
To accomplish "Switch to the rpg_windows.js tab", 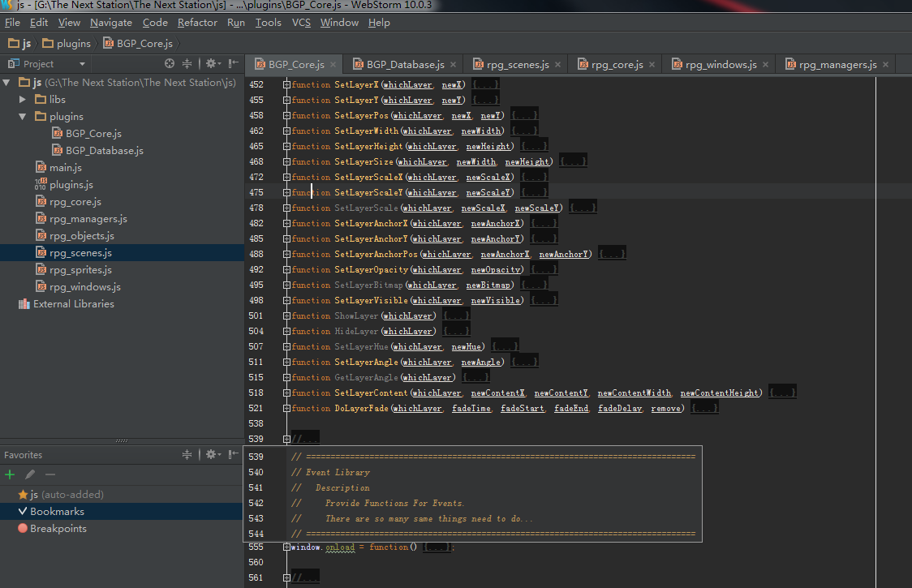I will 721,65.
